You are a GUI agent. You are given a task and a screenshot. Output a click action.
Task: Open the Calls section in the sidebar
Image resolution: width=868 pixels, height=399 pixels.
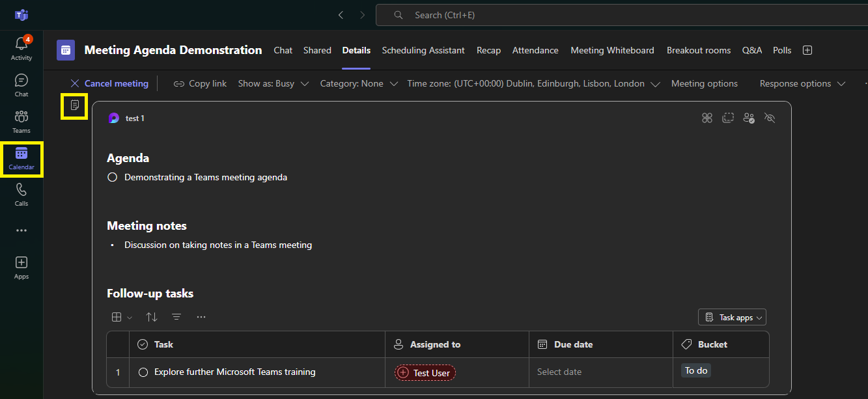[x=21, y=194]
